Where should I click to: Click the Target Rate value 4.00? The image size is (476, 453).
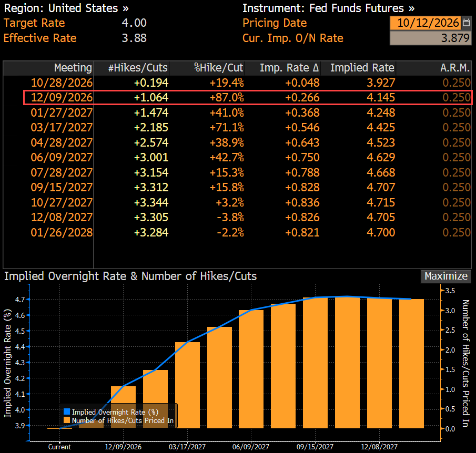[x=134, y=23]
